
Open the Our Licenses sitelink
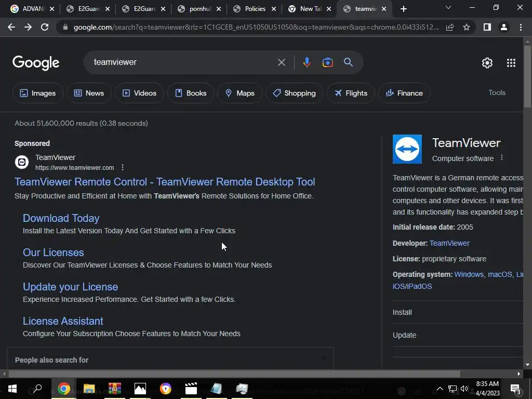click(54, 252)
